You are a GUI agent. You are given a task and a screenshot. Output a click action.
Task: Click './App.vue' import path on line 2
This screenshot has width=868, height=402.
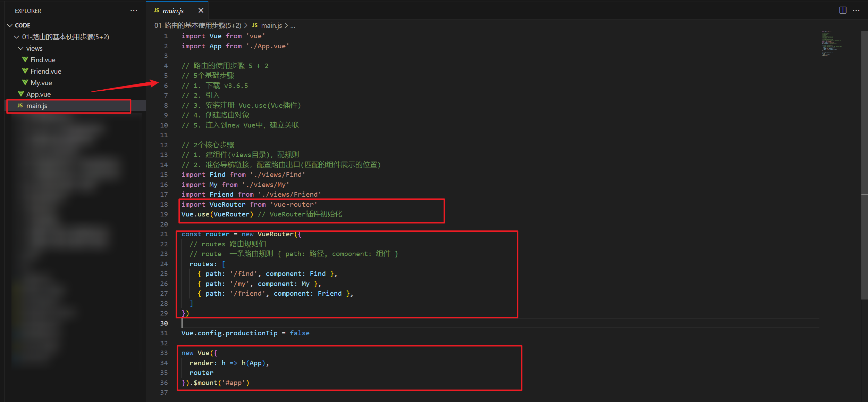click(x=268, y=46)
